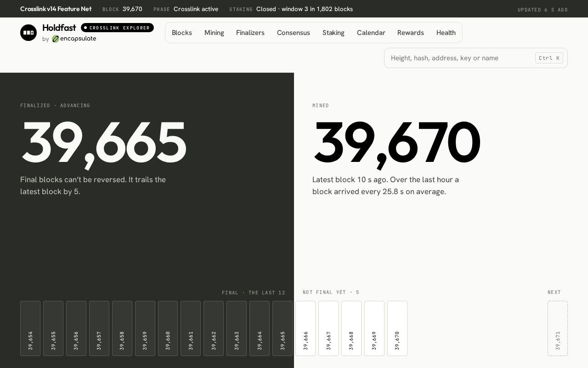Choose block tile 39,661
Screen dimensions: 588x368
coord(191,328)
